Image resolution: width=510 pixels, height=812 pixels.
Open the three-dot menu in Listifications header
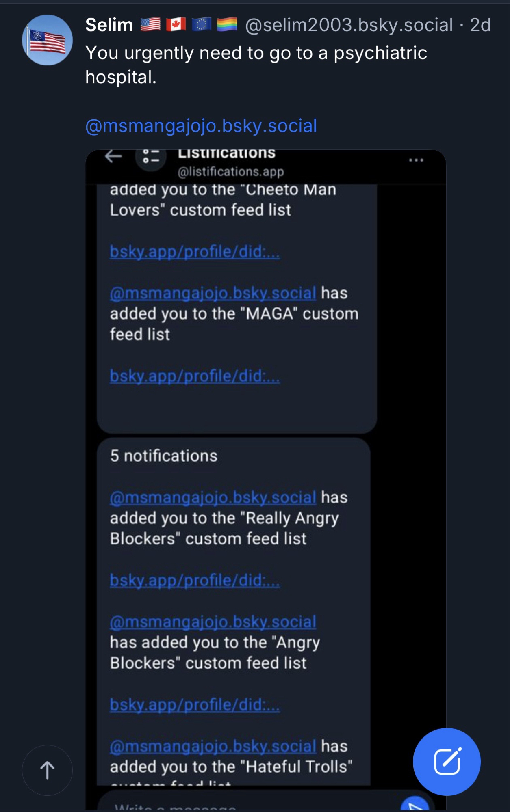pos(416,160)
